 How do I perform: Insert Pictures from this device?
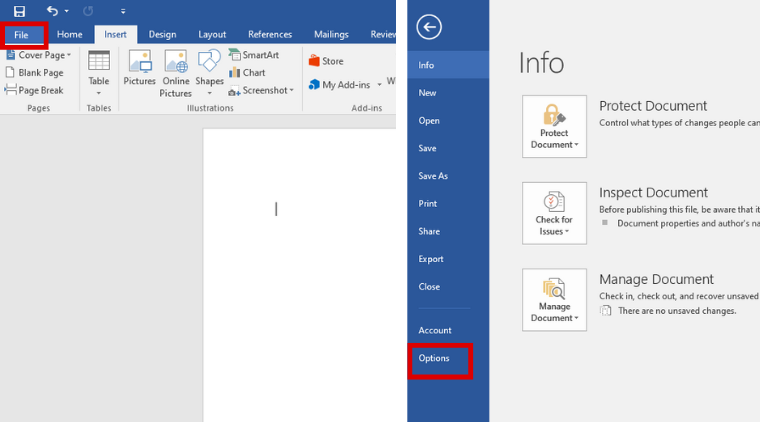click(140, 68)
